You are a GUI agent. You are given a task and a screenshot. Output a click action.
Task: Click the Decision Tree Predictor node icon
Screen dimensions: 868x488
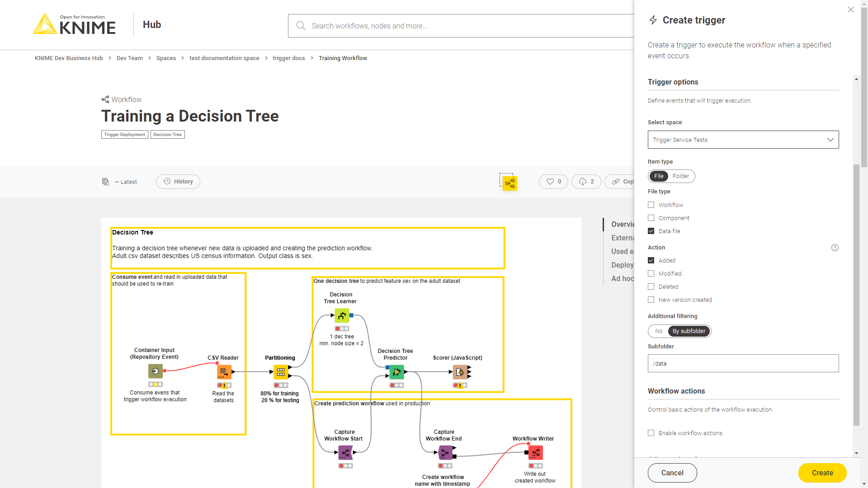396,371
